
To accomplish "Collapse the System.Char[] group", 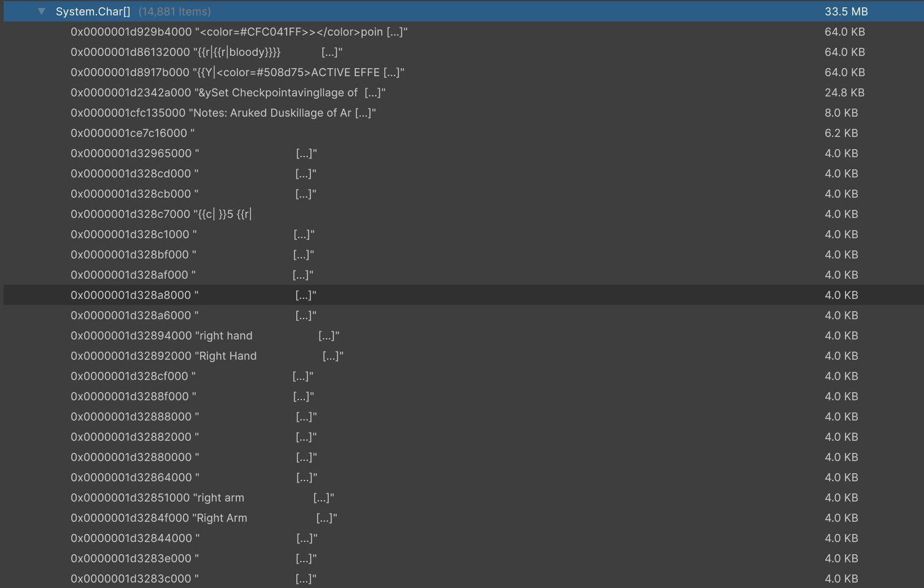I will point(41,12).
